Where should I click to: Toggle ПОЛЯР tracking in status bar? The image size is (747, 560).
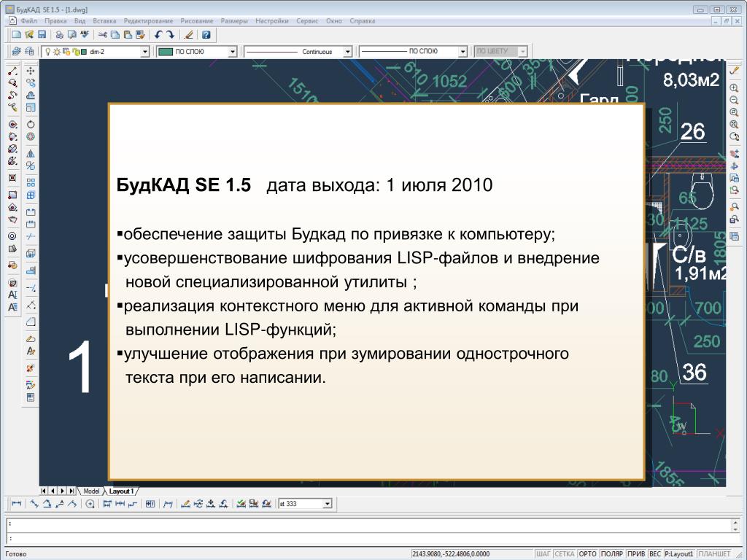coord(612,554)
